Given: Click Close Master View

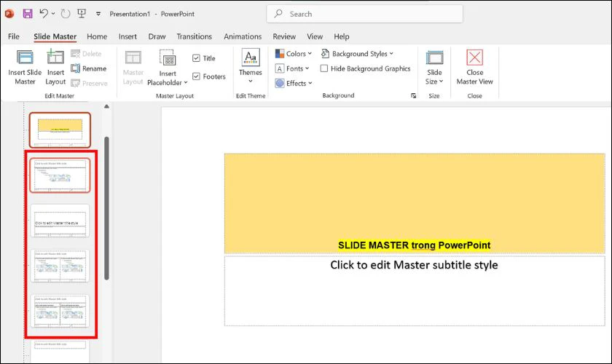Looking at the screenshot, I should (x=474, y=68).
